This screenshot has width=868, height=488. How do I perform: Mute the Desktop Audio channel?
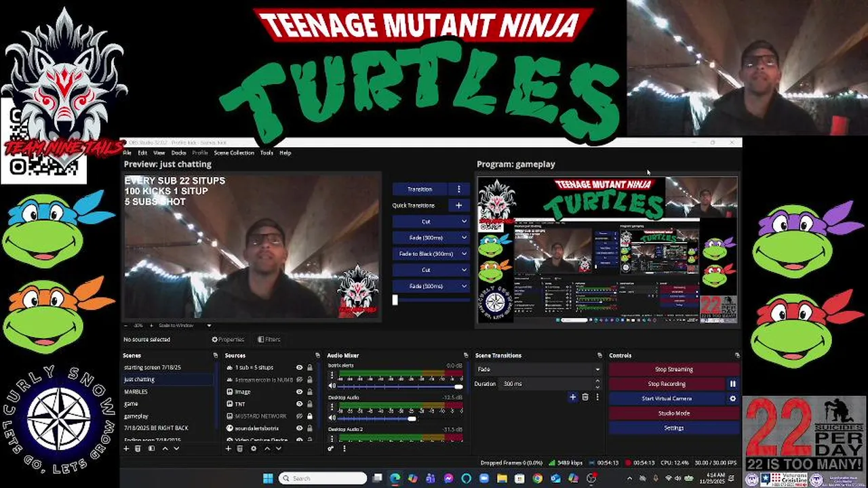(x=332, y=419)
